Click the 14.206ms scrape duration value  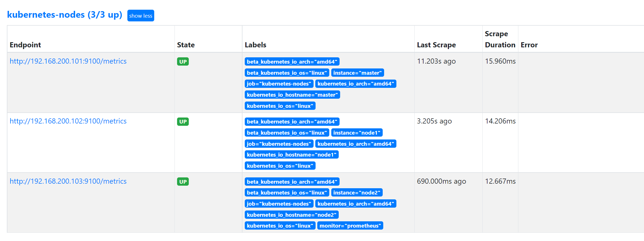click(x=500, y=121)
